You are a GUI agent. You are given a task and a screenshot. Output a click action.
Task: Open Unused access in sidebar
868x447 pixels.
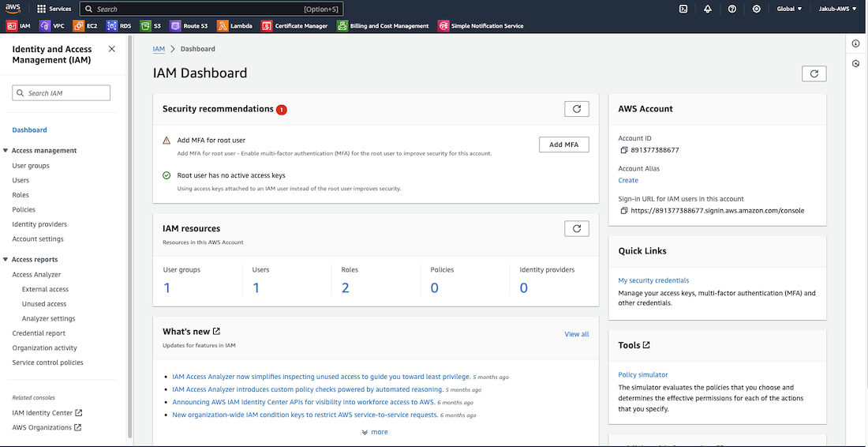[x=44, y=303]
